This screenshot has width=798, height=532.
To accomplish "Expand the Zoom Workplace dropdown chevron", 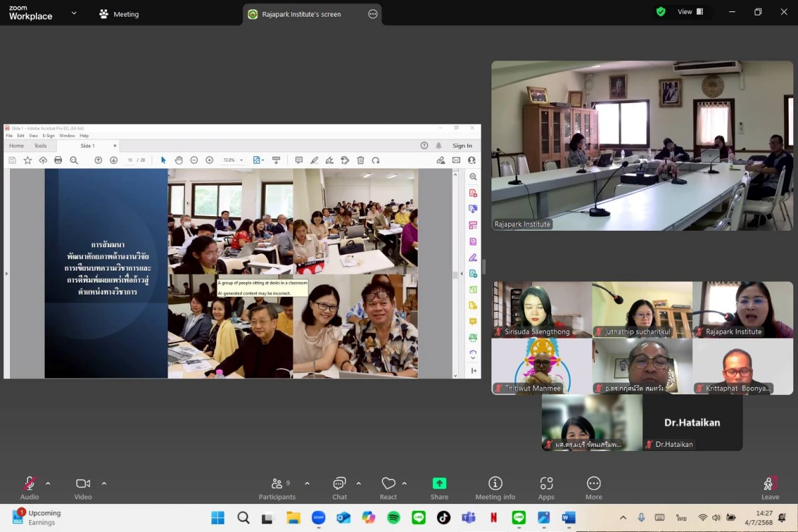I will (x=74, y=13).
